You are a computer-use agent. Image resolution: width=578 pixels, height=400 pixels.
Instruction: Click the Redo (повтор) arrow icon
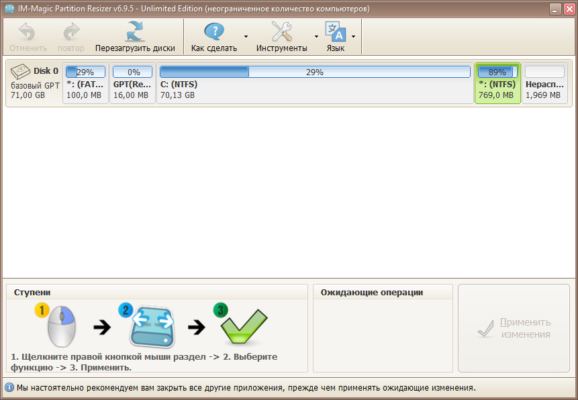pos(71,32)
